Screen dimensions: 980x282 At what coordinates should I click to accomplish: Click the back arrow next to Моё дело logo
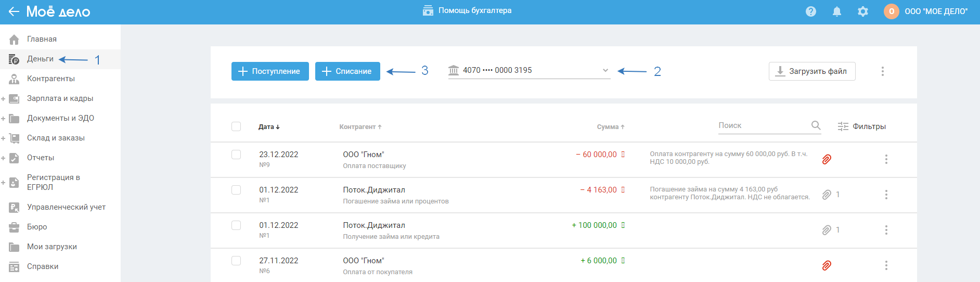[14, 11]
